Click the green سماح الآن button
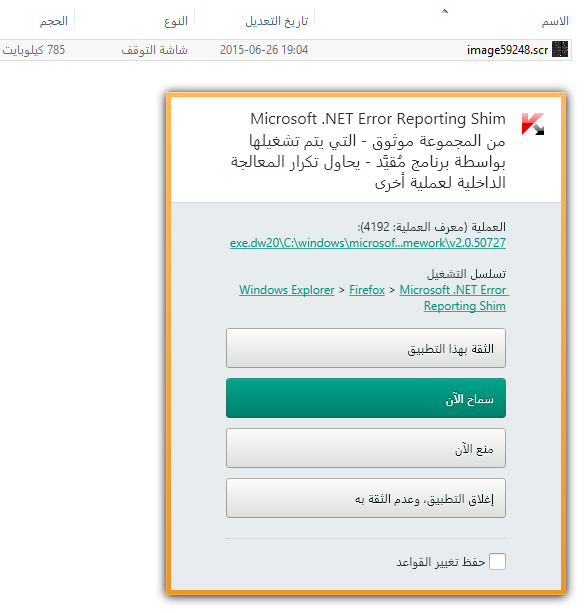584x613 pixels. (x=366, y=398)
